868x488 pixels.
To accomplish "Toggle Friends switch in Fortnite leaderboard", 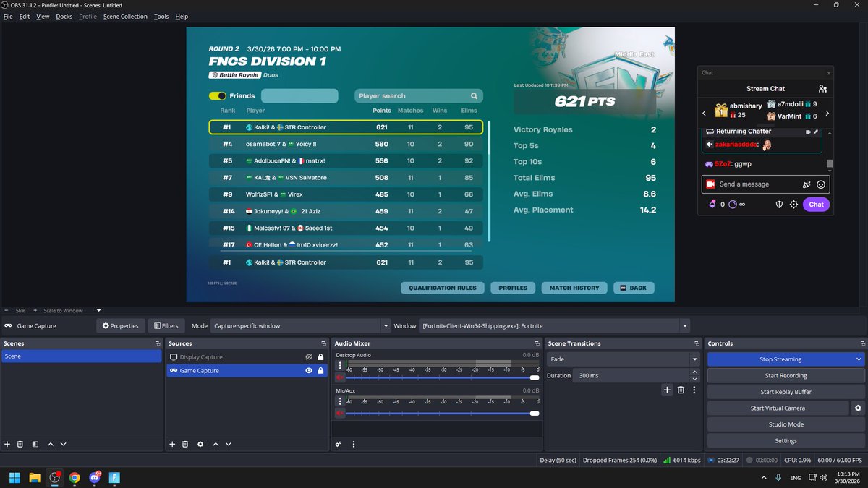I will tap(218, 95).
